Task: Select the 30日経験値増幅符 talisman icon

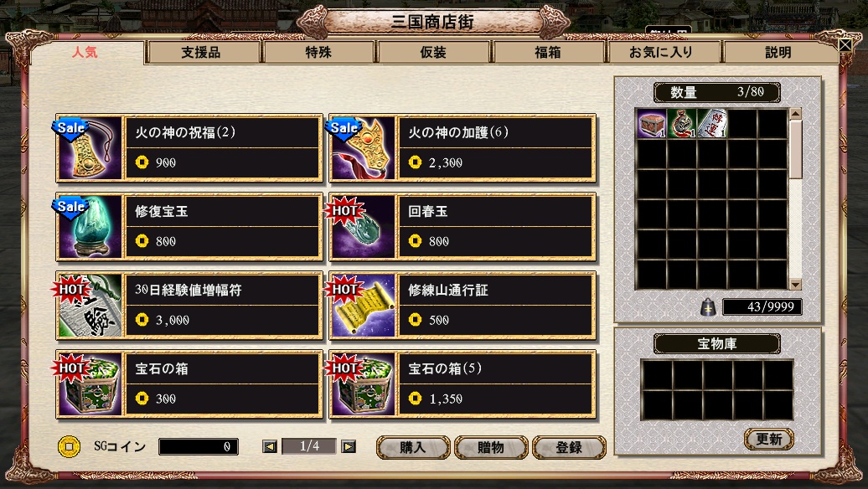Action: click(90, 305)
